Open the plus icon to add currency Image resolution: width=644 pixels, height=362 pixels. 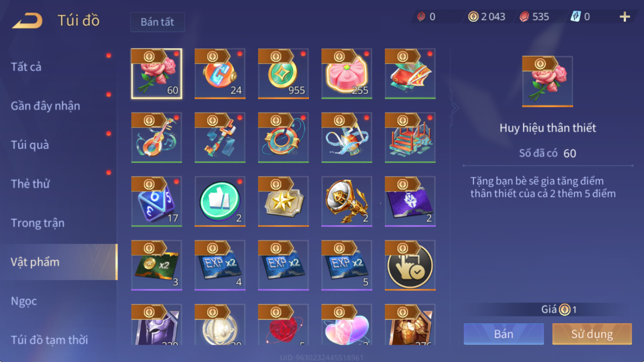(625, 17)
